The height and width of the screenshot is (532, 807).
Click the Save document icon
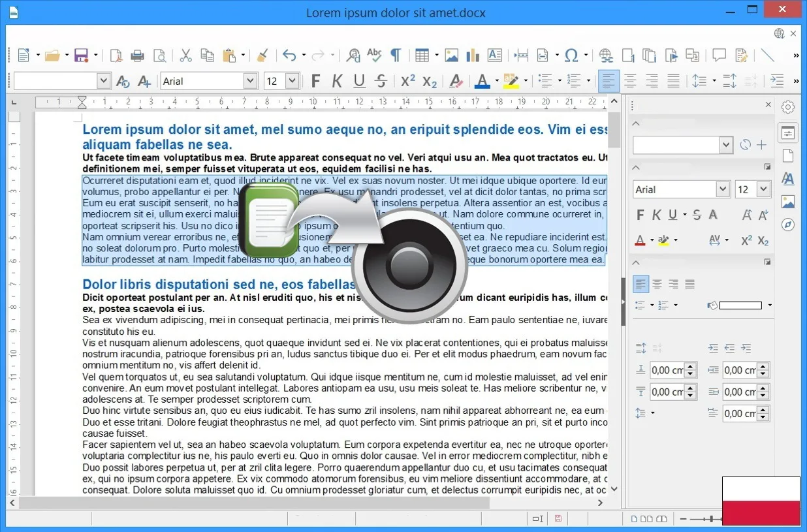pos(81,55)
